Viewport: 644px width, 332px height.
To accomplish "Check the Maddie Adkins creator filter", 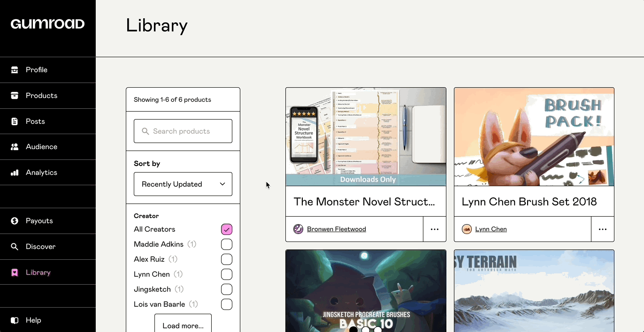I will [227, 244].
